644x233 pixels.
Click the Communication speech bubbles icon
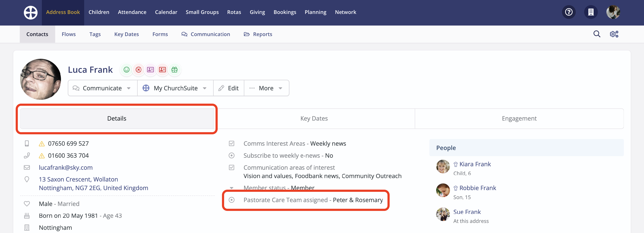click(x=184, y=34)
